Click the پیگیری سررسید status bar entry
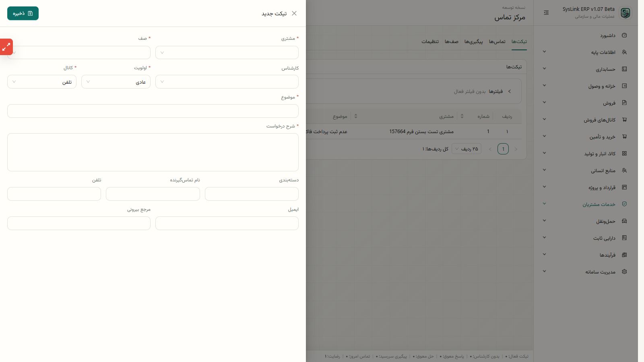644x362 pixels. coord(392,356)
